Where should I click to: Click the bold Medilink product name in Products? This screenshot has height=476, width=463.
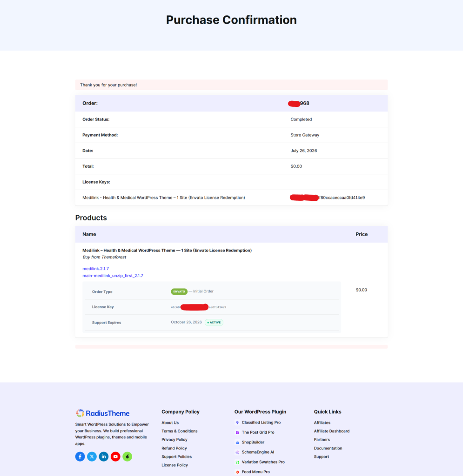(167, 251)
